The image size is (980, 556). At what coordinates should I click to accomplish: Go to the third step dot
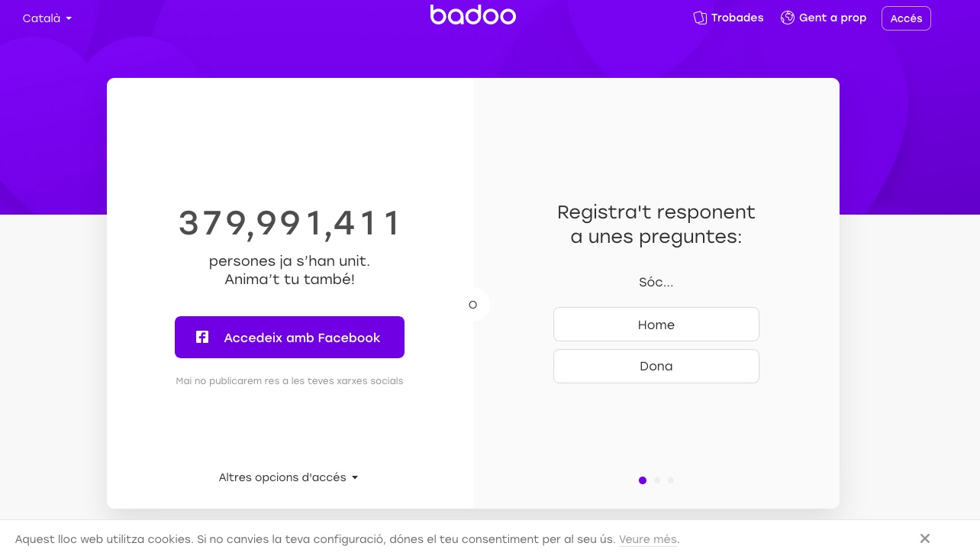(x=671, y=480)
